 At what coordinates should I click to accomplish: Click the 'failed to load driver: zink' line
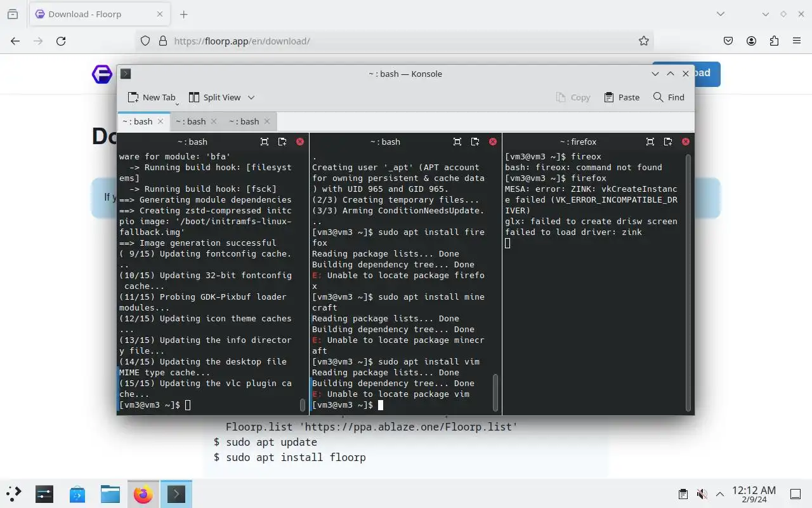573,232
